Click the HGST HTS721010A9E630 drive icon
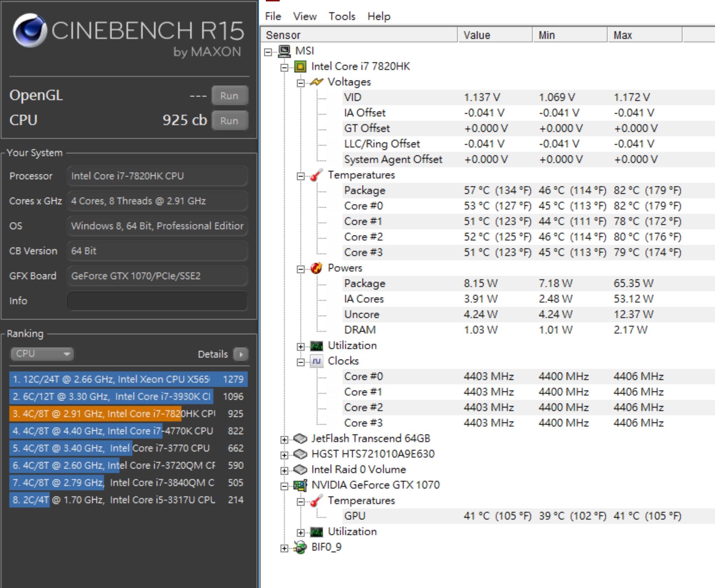This screenshot has width=715, height=588. tap(300, 454)
